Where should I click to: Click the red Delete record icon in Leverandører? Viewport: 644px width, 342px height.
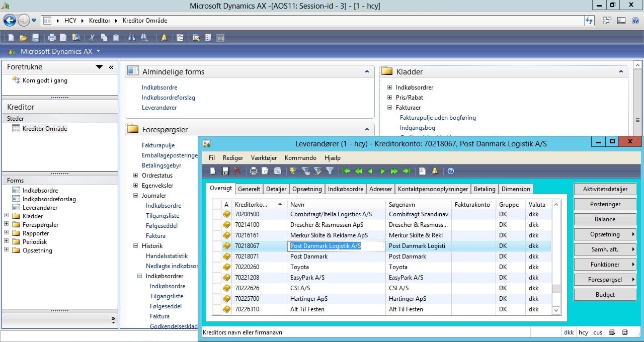point(237,171)
